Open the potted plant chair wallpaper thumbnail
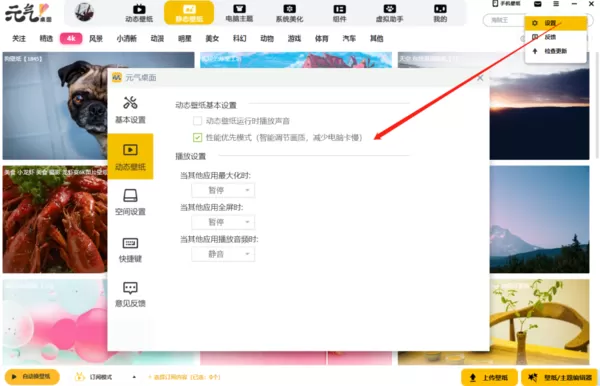Screen dimensions: 600x386 [x=540, y=322]
